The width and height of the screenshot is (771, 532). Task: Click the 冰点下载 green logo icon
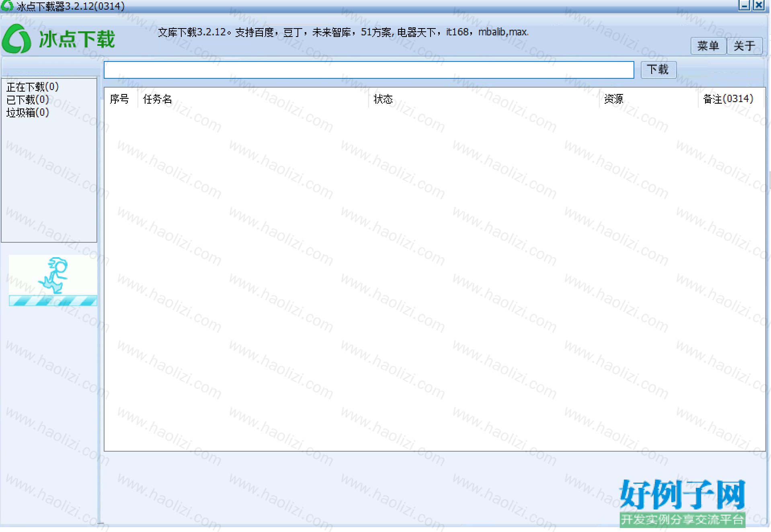click(16, 39)
